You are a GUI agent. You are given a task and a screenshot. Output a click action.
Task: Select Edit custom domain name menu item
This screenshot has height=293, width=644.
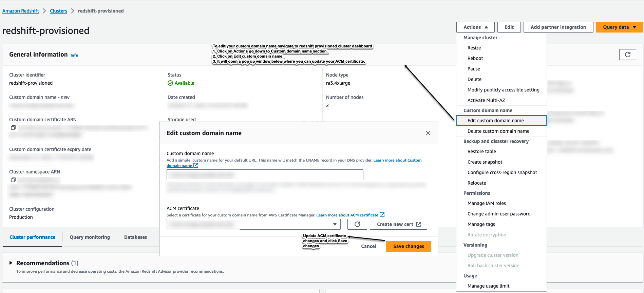[x=501, y=121]
